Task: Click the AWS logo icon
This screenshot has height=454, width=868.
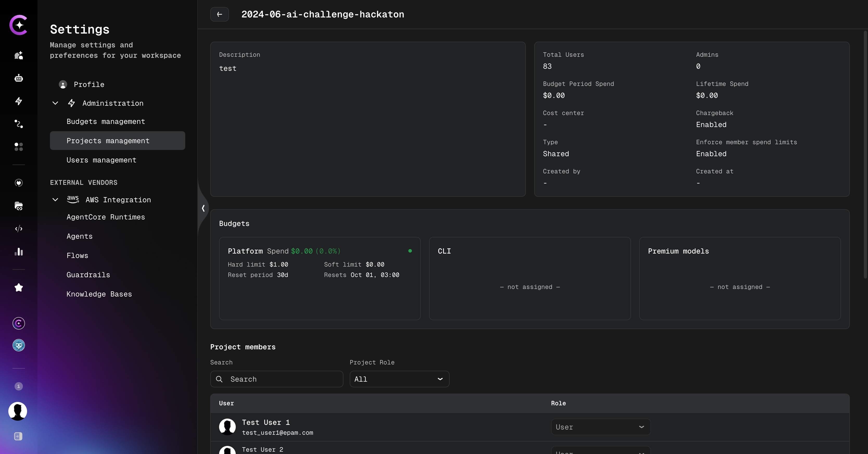Action: 73,199
